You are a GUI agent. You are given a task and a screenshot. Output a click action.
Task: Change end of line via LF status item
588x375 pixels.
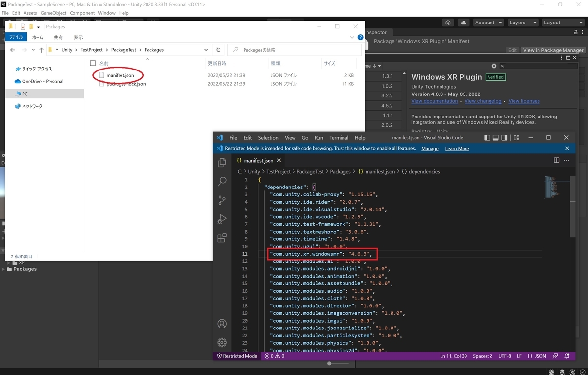pyautogui.click(x=519, y=356)
